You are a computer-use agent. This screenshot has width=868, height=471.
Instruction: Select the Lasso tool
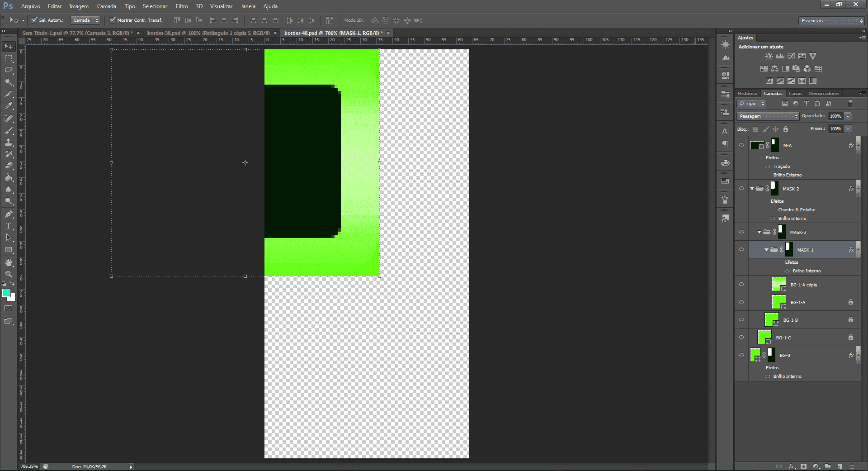coord(9,70)
